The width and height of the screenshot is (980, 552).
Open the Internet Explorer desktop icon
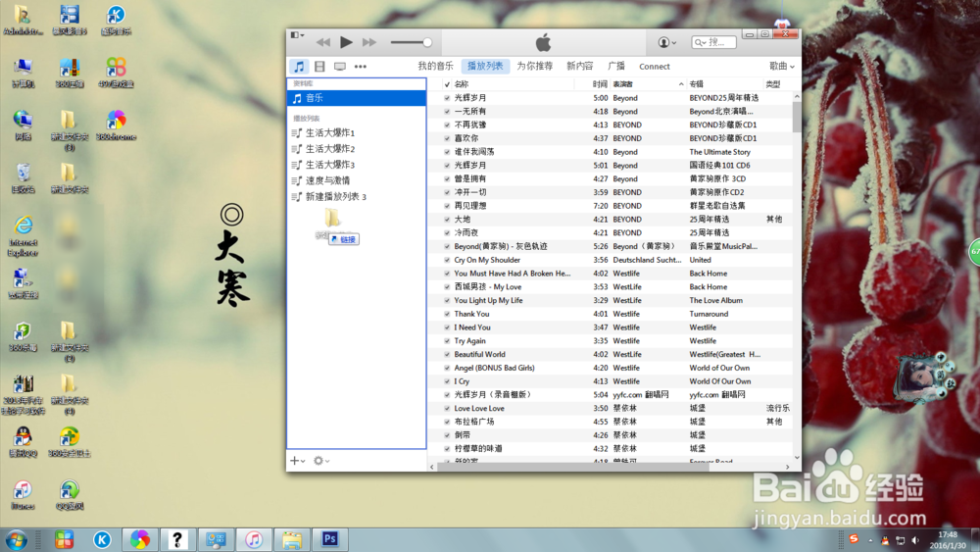[x=24, y=235]
